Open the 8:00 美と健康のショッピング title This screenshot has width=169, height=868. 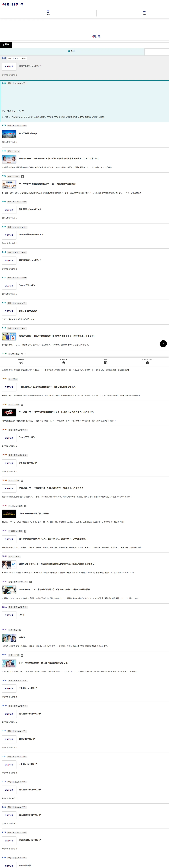pyautogui.click(x=30, y=209)
